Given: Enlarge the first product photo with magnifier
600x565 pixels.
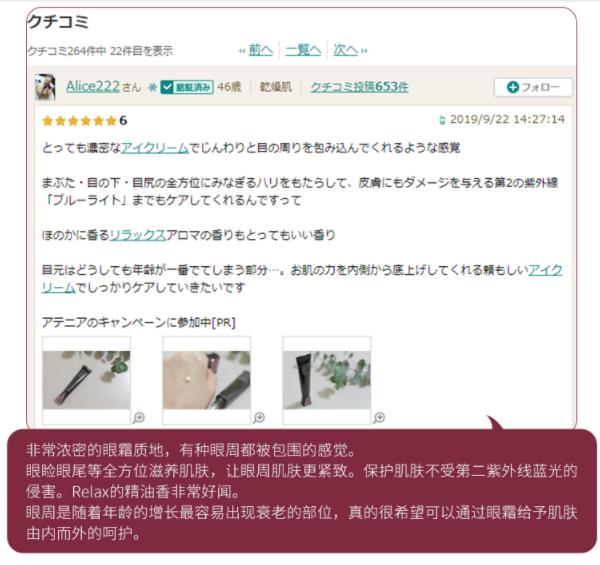Looking at the screenshot, I should click(x=139, y=417).
